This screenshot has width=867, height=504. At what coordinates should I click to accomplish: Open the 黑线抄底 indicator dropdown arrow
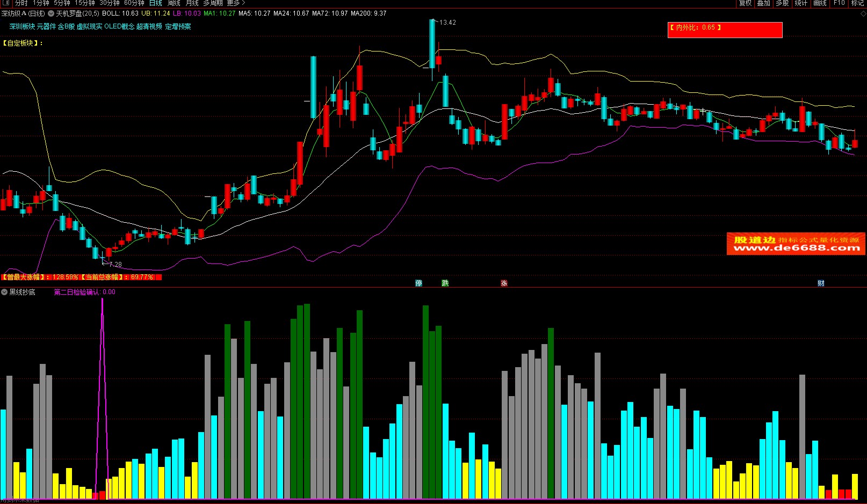(x=4, y=292)
